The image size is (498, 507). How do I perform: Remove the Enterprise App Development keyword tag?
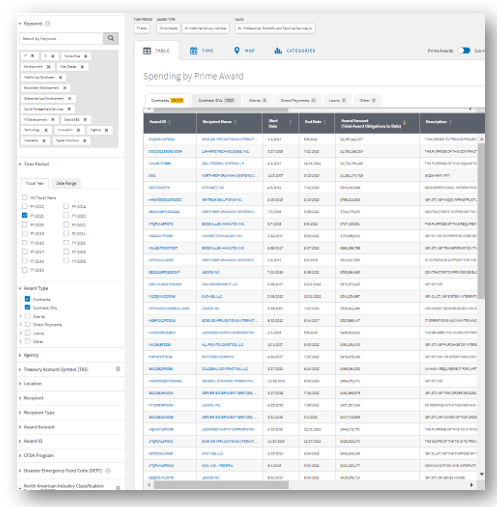69,98
